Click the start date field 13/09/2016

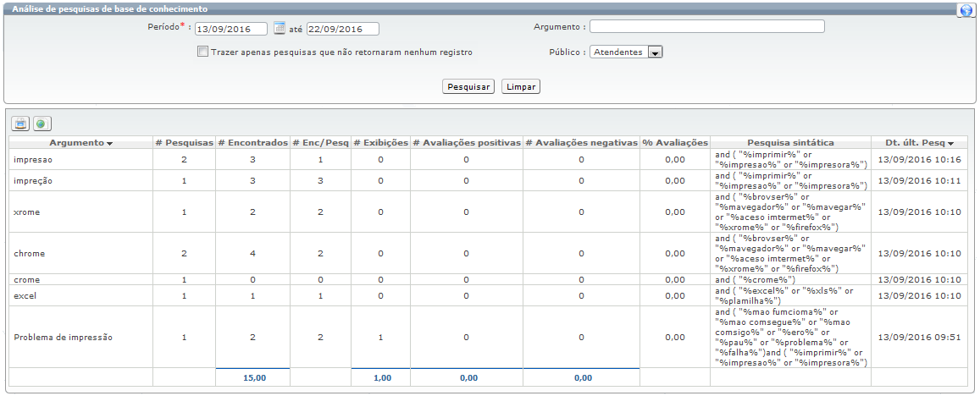(x=230, y=29)
